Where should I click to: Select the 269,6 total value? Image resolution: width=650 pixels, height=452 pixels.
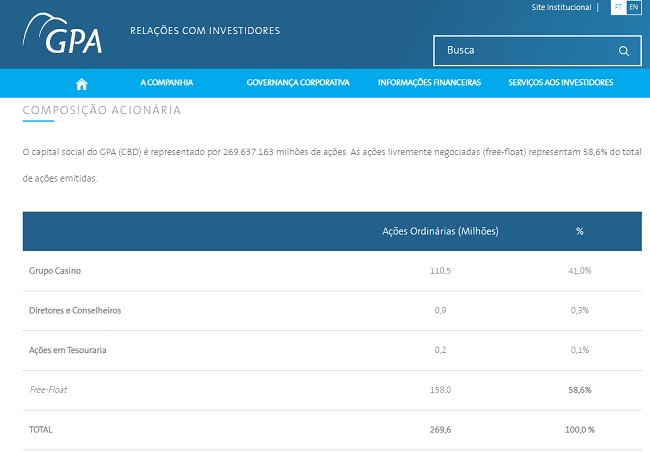coord(440,430)
